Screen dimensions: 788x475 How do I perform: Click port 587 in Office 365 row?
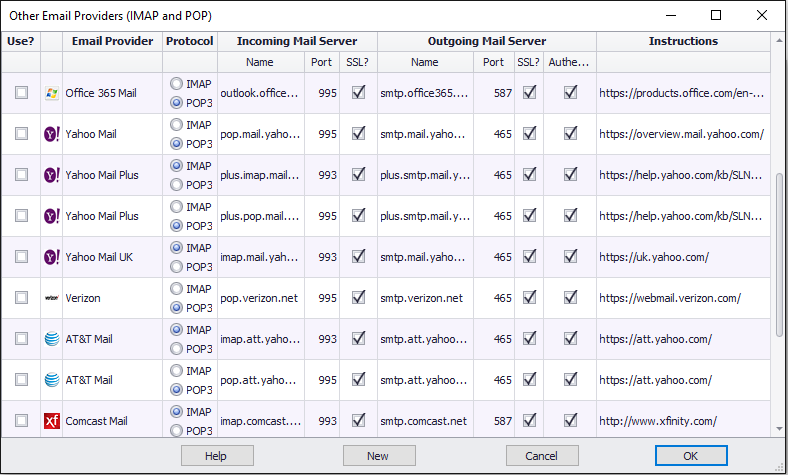click(x=502, y=93)
